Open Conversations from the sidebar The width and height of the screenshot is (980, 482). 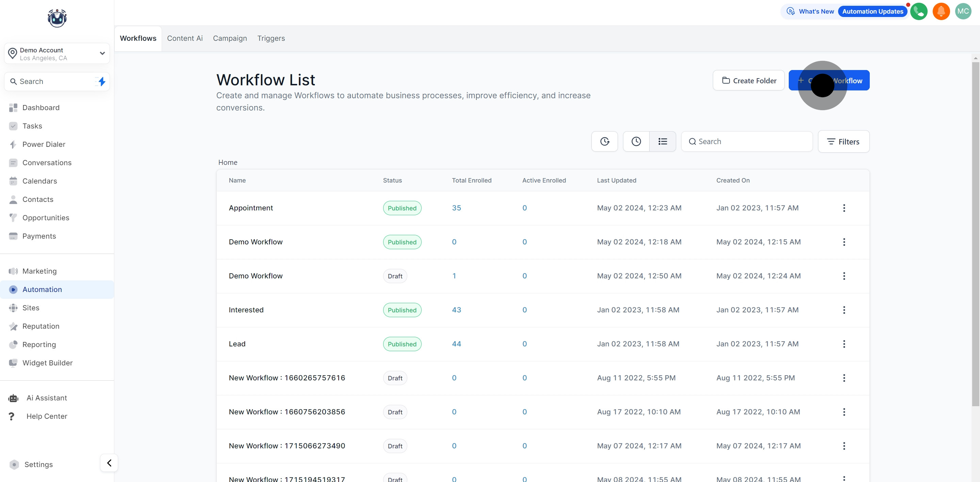pyautogui.click(x=47, y=162)
